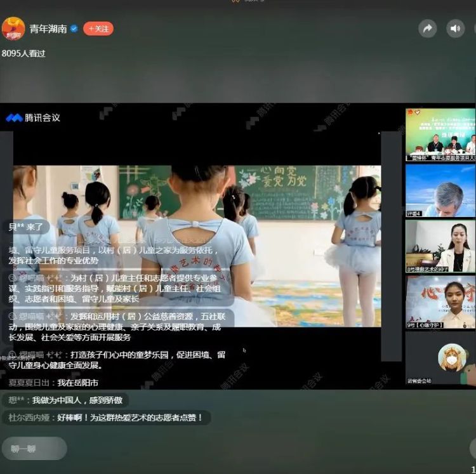Viewport: 476px width, 474px height.
Task: Select the 8号 播撒艺术的种子 presenter thumbnail
Action: [440, 246]
